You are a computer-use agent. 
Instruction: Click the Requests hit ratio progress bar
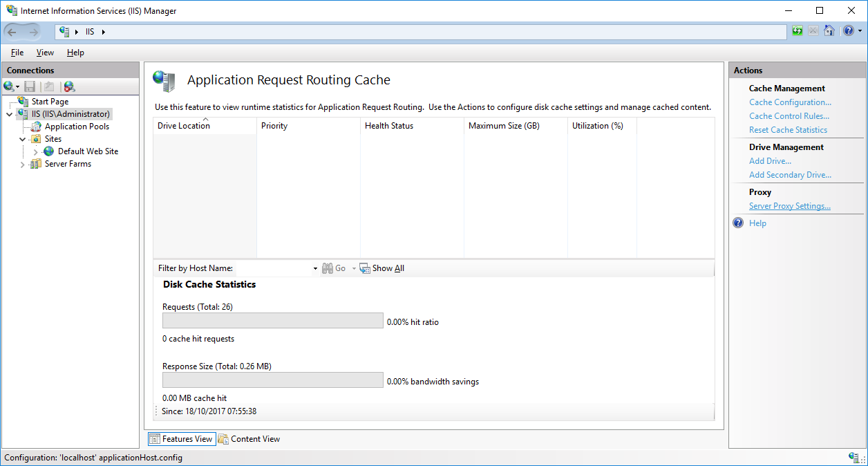272,320
